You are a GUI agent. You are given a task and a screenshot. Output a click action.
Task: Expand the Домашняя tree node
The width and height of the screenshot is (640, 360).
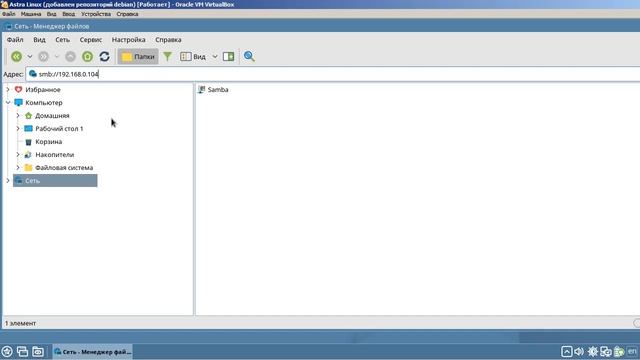pyautogui.click(x=18, y=116)
